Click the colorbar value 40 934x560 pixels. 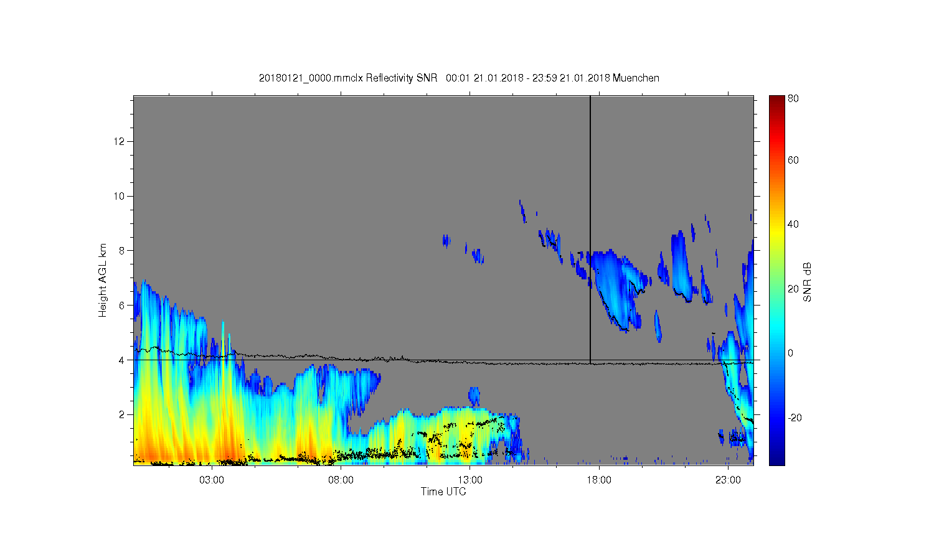tap(793, 225)
